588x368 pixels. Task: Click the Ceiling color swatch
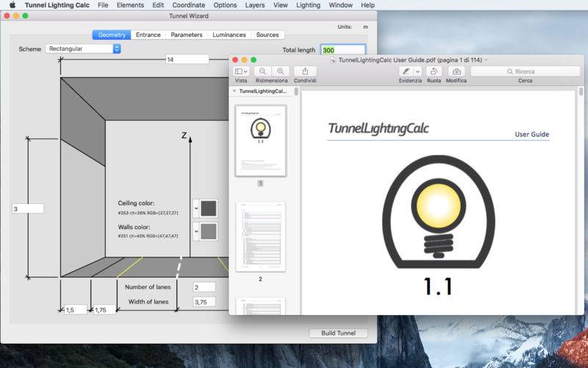209,208
